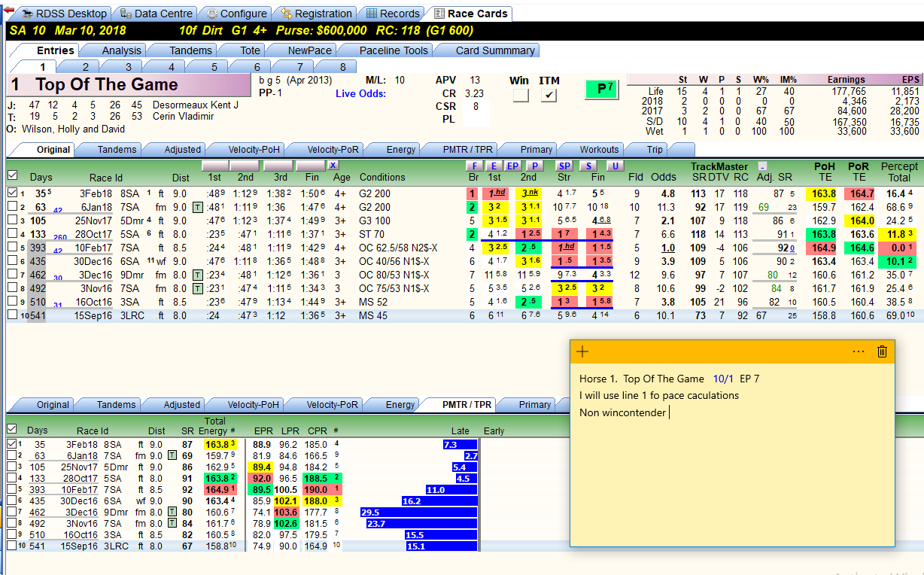The height and width of the screenshot is (575, 924).
Task: Open the Card Summmary tab
Action: pos(496,50)
